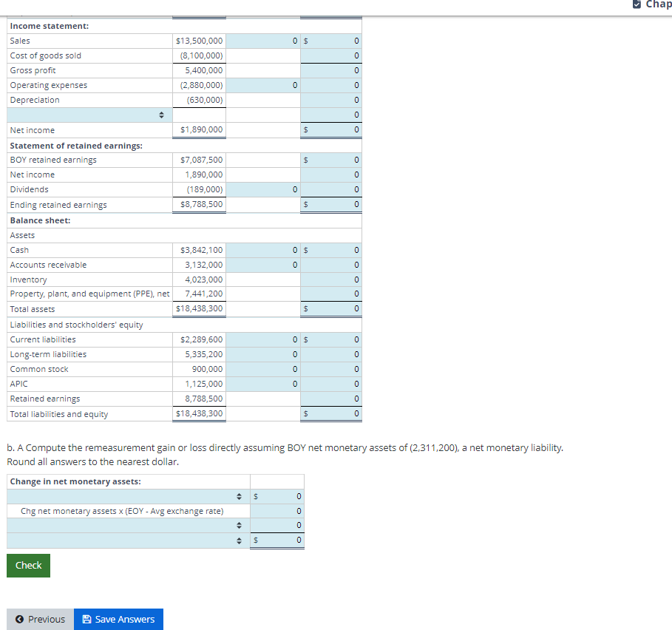Click the green Check button
Screen dimensions: 672x630
click(x=28, y=565)
